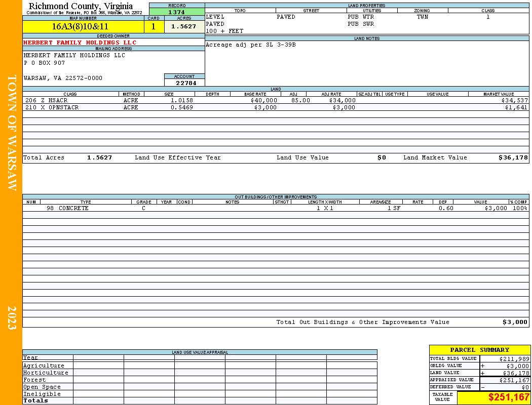The image size is (532, 405).
Task: Click Total Out Buildings value $3,000
Action: tap(515, 322)
